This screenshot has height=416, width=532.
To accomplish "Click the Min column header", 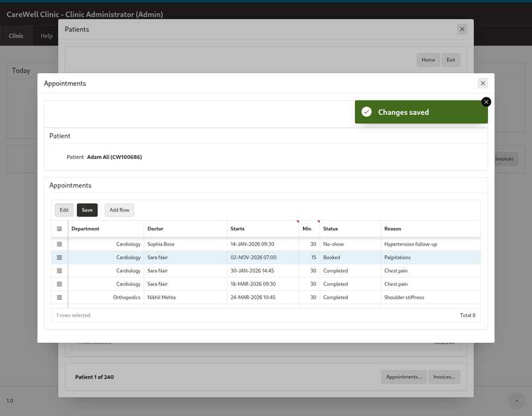I will point(310,229).
